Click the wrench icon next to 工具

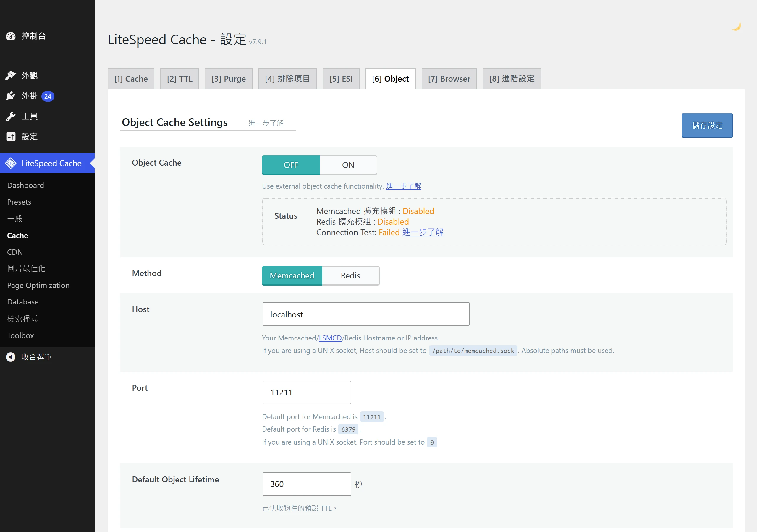coord(11,116)
